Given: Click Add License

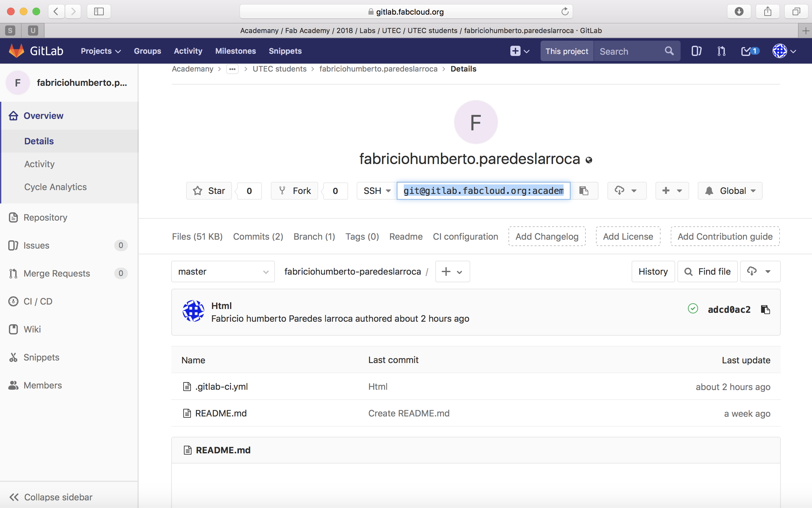Looking at the screenshot, I should [628, 237].
